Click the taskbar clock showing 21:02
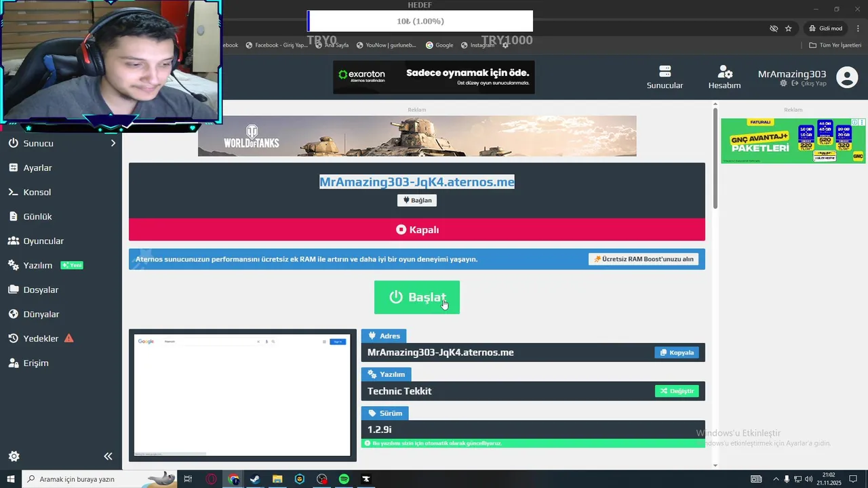868x488 pixels. point(829,479)
